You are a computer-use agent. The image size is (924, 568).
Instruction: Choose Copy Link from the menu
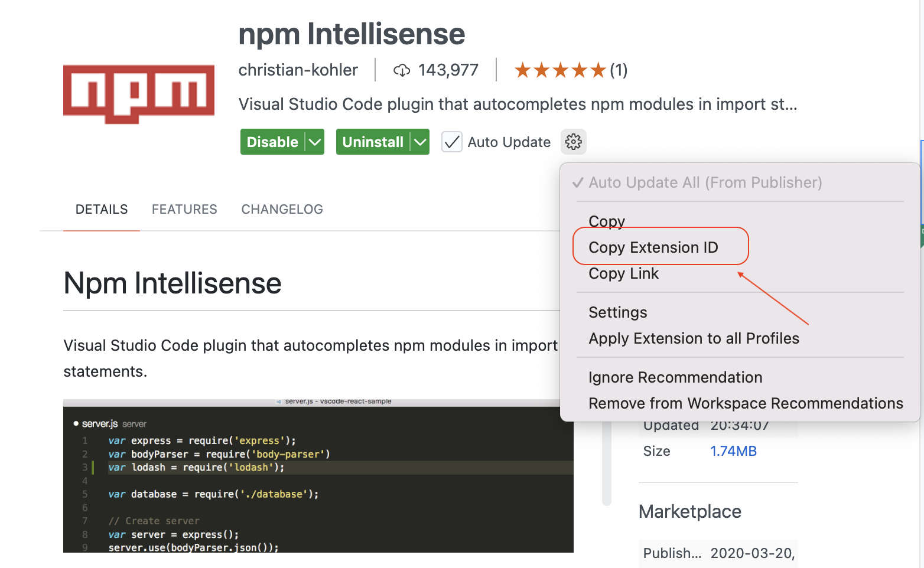pyautogui.click(x=623, y=273)
